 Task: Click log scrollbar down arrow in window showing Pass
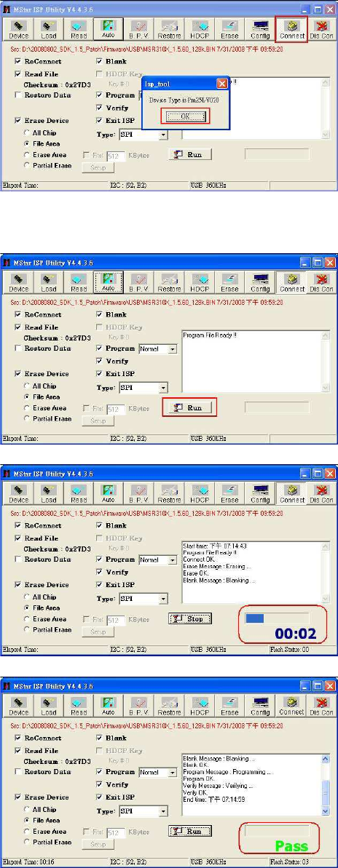(326, 811)
